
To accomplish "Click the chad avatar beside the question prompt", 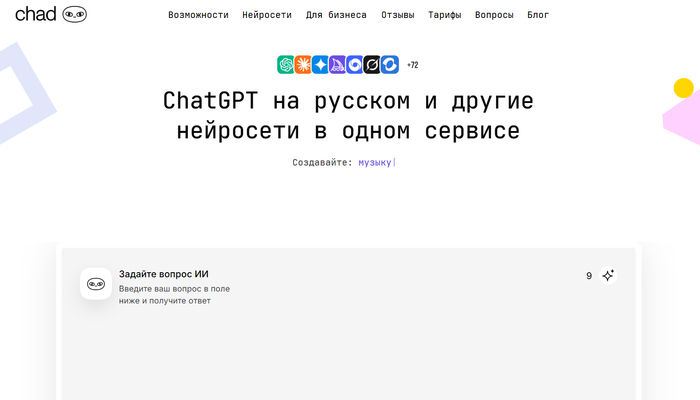I will (x=96, y=283).
